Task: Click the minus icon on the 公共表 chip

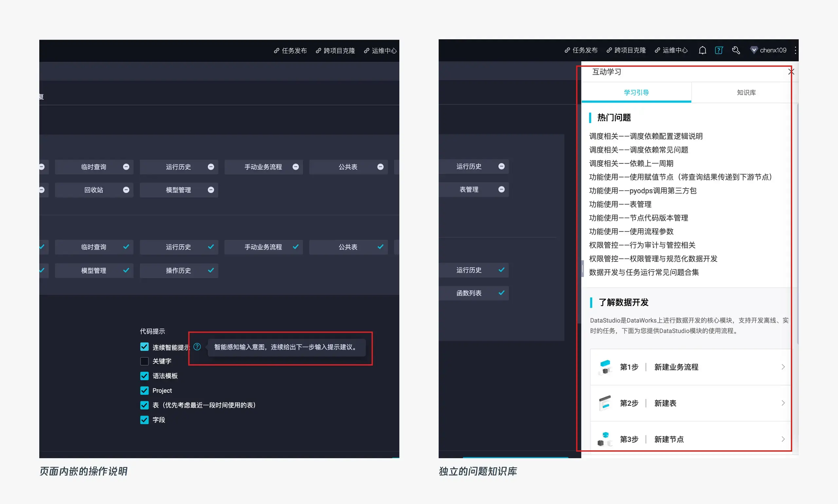Action: [380, 167]
